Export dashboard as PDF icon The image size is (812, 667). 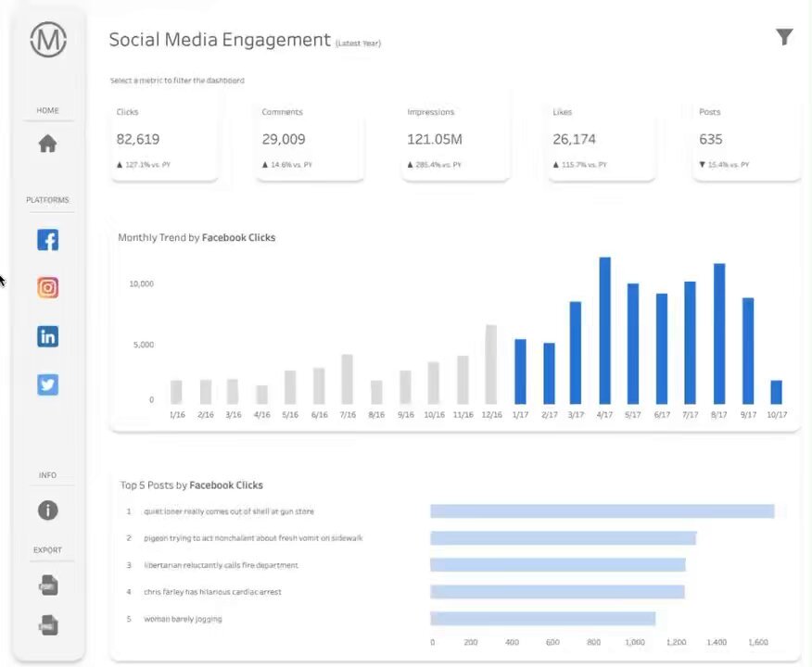pyautogui.click(x=48, y=585)
